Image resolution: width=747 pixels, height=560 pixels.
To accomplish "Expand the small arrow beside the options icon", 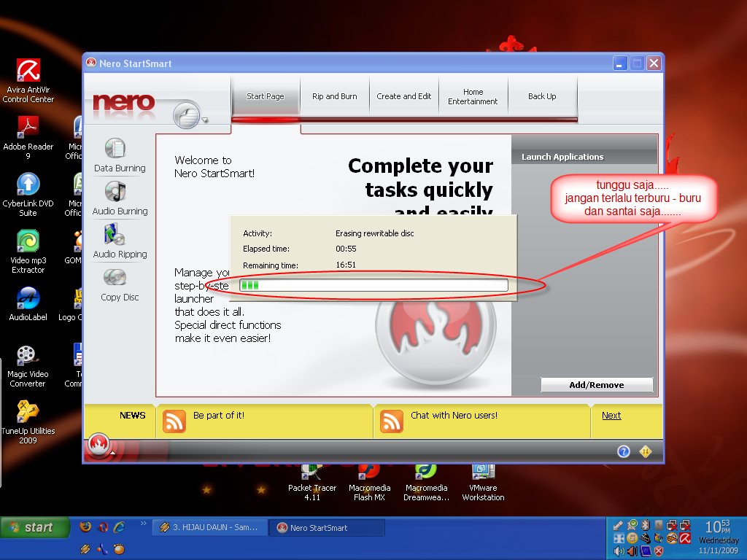I will (x=205, y=120).
